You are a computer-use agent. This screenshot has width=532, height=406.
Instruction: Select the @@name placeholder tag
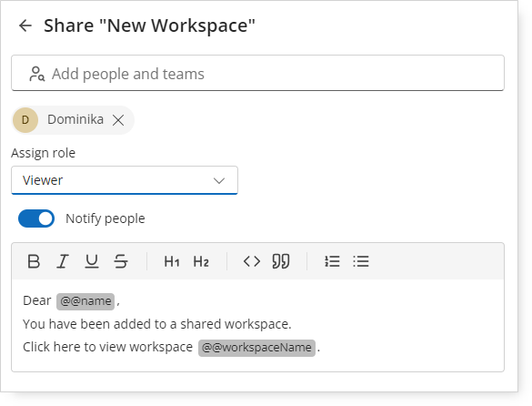point(85,301)
